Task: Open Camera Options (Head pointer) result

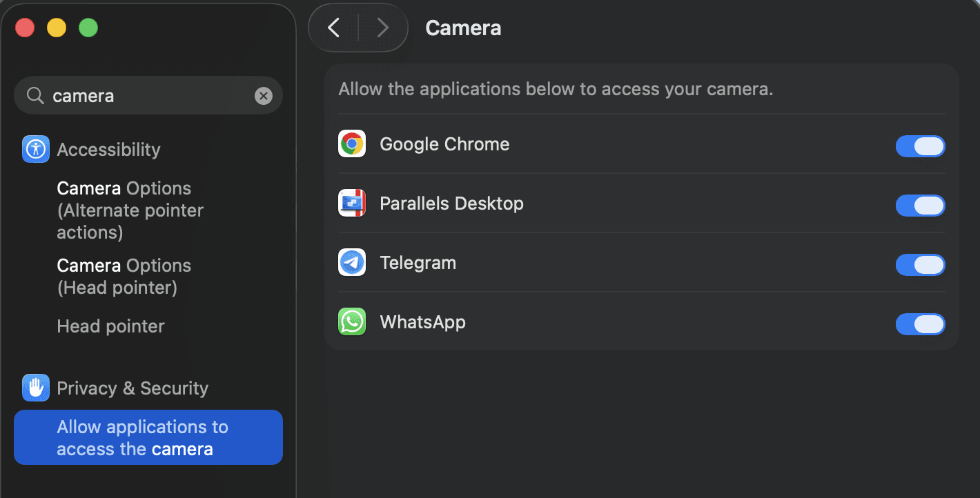Action: click(124, 277)
